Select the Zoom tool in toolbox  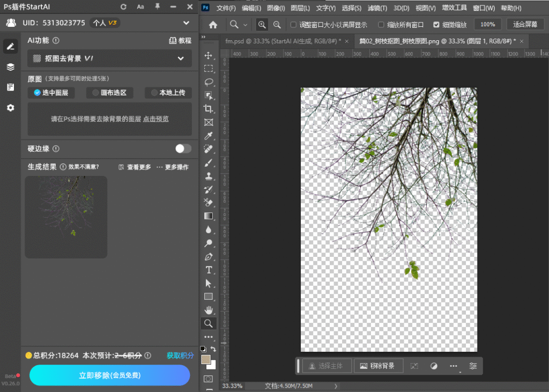(209, 323)
